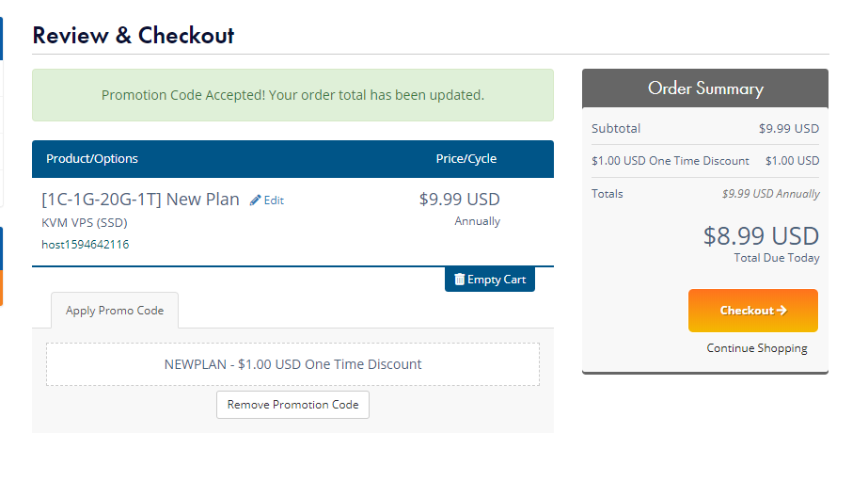Click the NEWPLAN discount code box

point(292,364)
